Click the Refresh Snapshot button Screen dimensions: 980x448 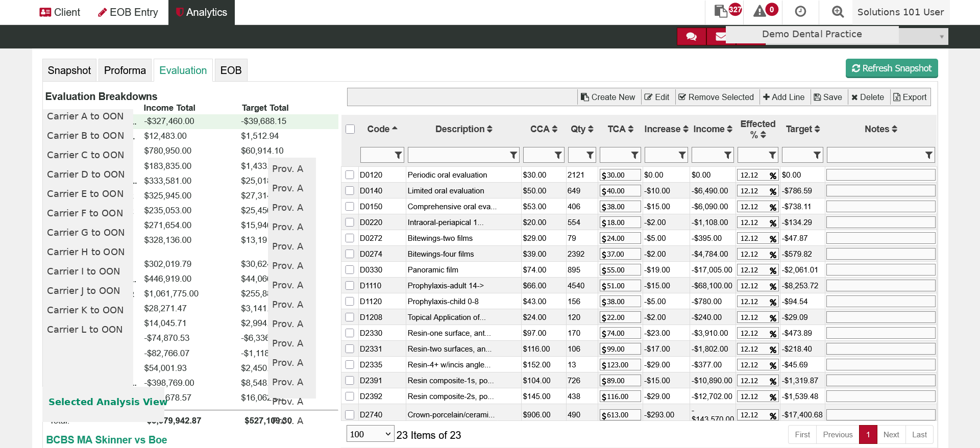892,68
